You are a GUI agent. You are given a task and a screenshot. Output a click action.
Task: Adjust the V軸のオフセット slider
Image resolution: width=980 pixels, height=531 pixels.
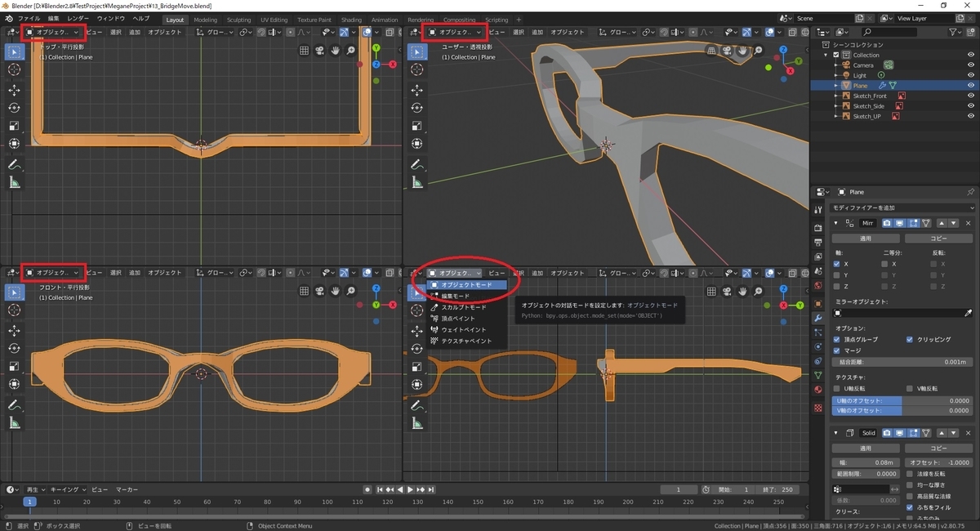pyautogui.click(x=902, y=411)
